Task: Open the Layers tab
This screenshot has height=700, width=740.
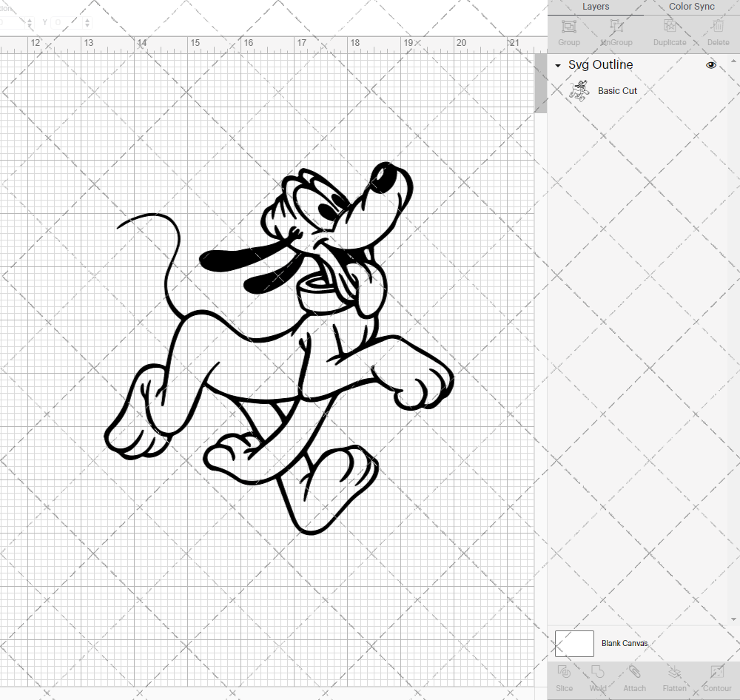Action: click(596, 7)
